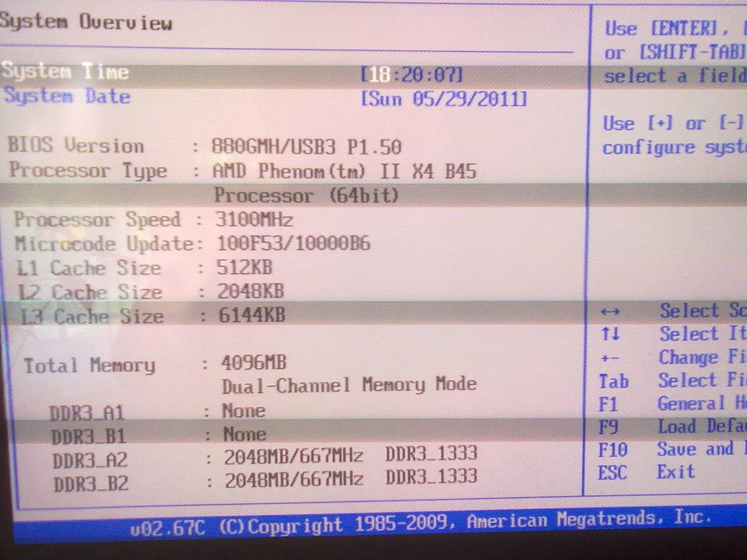Viewport: 747px width, 560px height.
Task: Click the Processor Speed label
Action: click(x=97, y=219)
